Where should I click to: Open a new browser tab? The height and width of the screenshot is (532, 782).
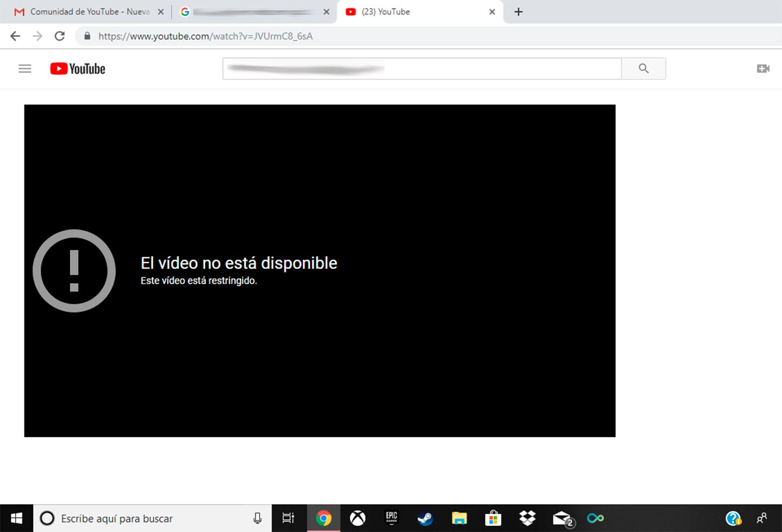(519, 12)
